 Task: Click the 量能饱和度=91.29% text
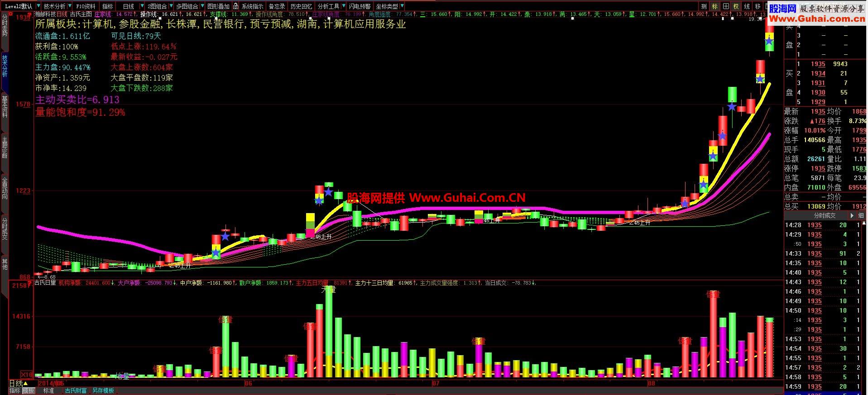[x=80, y=112]
